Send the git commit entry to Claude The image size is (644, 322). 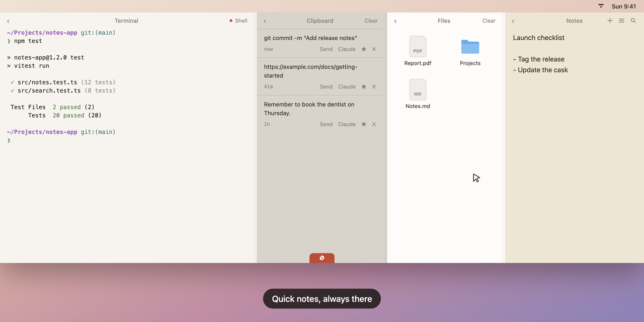click(347, 49)
